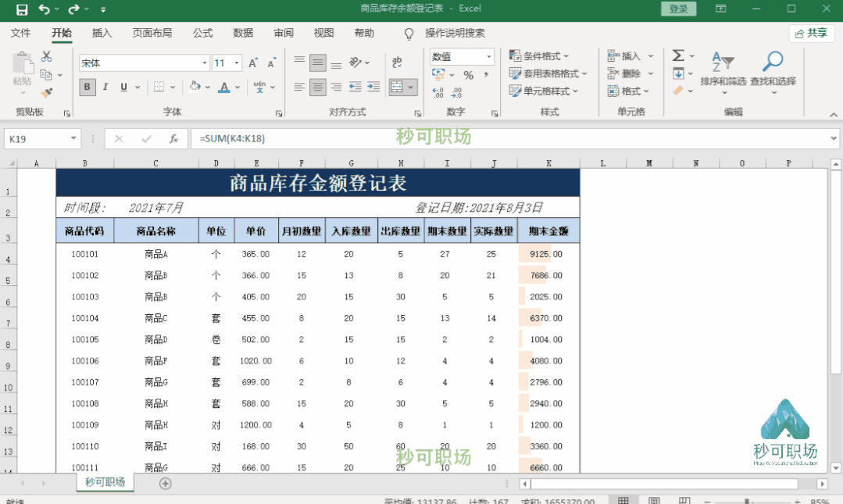843x504 pixels.
Task: Expand 套用表格格式 table format menu
Action: pyautogui.click(x=548, y=73)
